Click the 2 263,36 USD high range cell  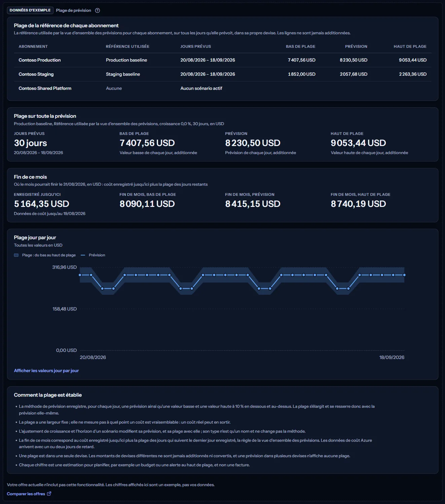click(413, 74)
